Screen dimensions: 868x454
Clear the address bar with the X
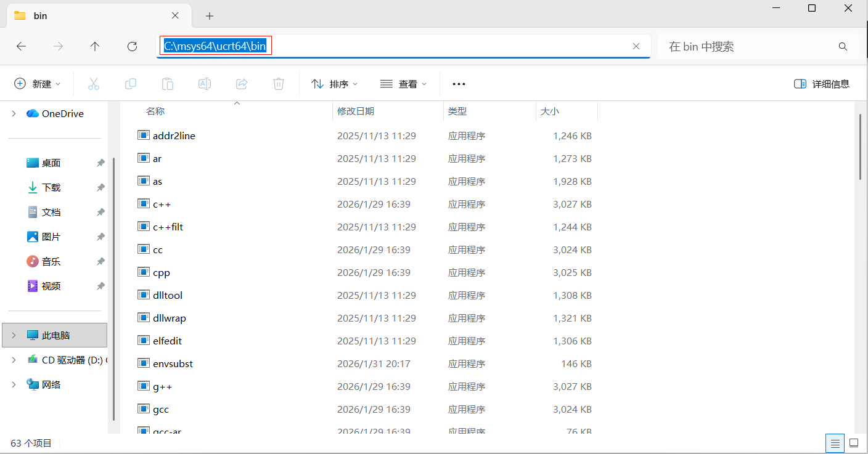[636, 46]
